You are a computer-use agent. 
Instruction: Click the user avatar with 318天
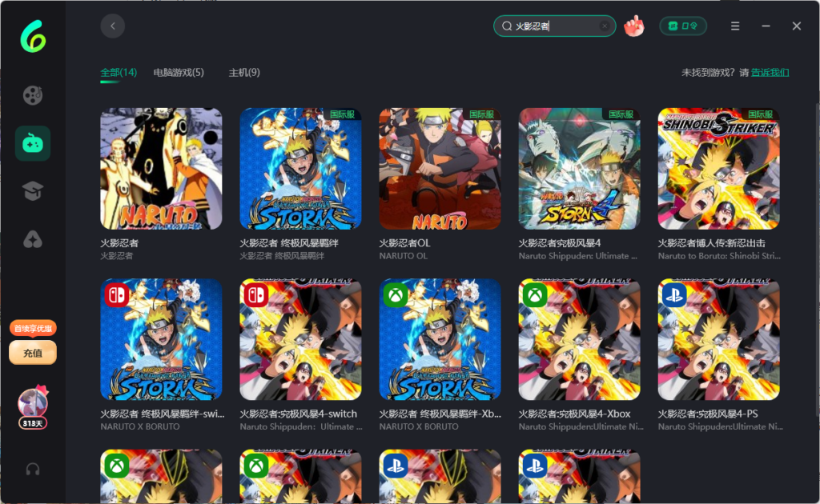pos(32,407)
